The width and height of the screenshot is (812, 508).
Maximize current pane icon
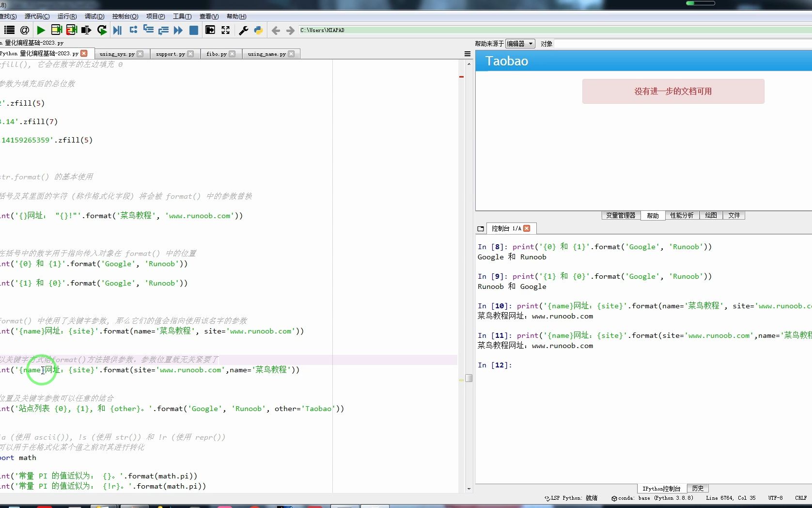tap(210, 30)
